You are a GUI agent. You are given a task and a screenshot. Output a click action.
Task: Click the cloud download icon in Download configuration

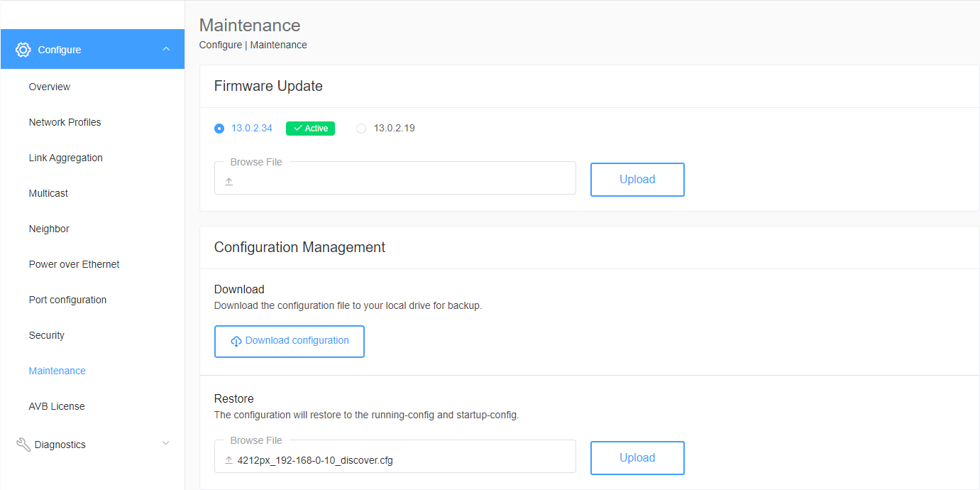tap(236, 342)
